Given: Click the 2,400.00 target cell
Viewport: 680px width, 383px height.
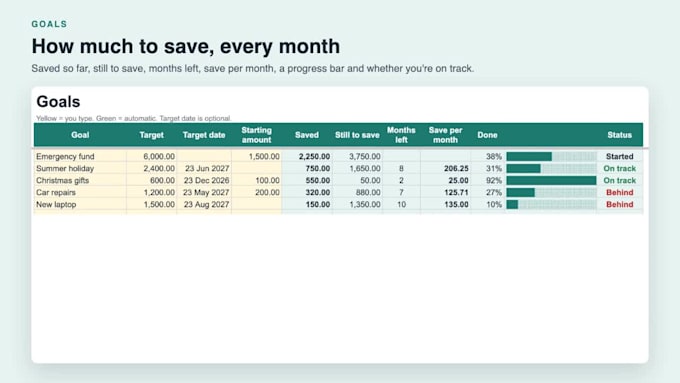Looking at the screenshot, I should coord(151,168).
